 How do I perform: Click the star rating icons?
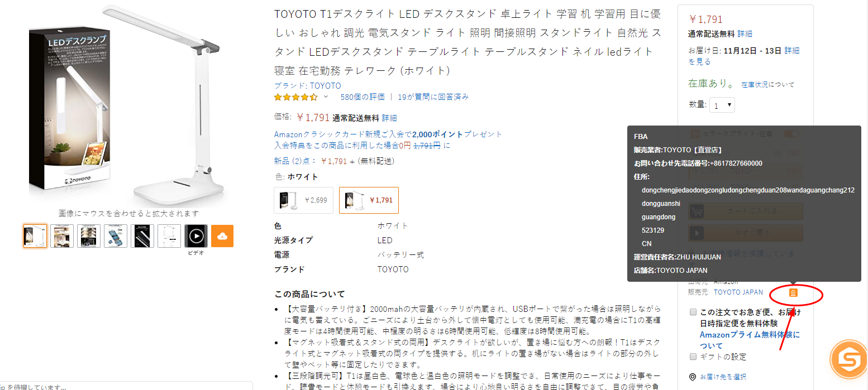295,97
